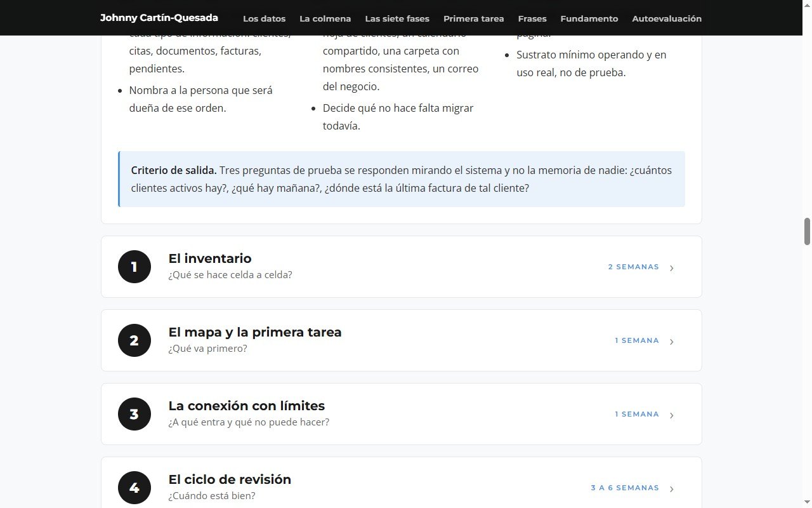Click the subtitle ¿Qué va primero?
The height and width of the screenshot is (508, 812).
pos(208,349)
